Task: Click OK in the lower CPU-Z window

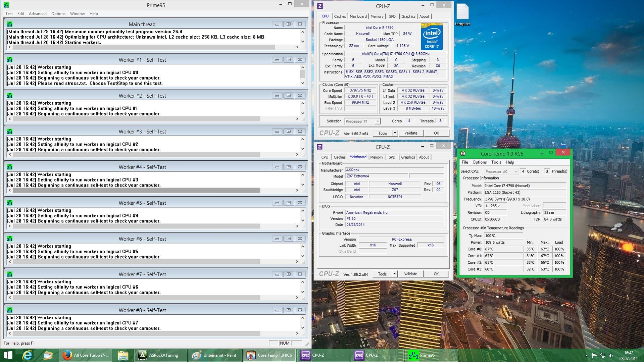Action: click(x=436, y=274)
